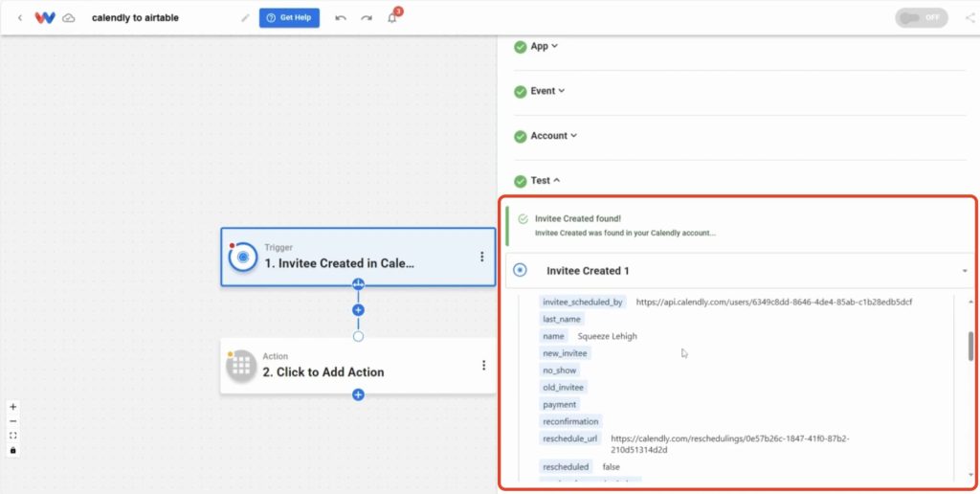Collapse the Test section

546,180
